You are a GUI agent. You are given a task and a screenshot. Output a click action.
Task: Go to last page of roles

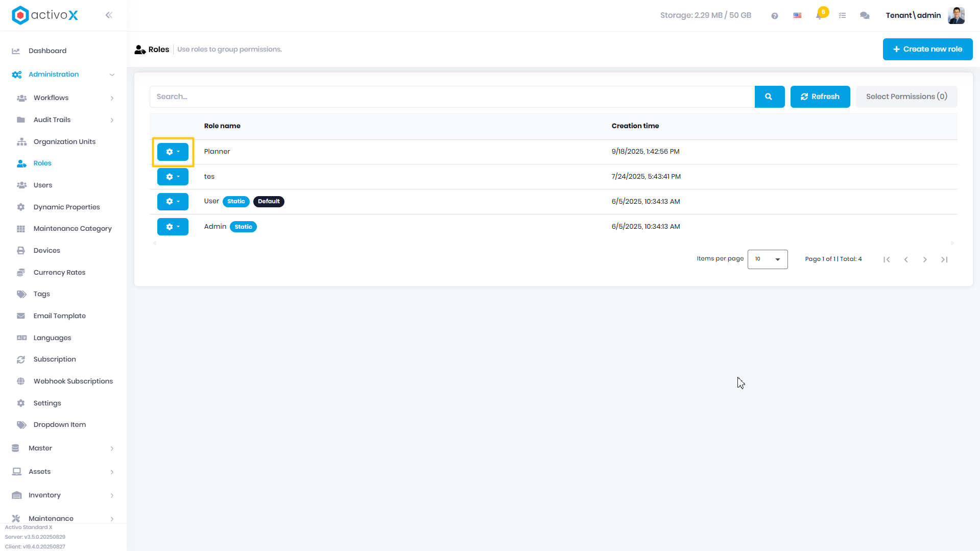coord(944,260)
